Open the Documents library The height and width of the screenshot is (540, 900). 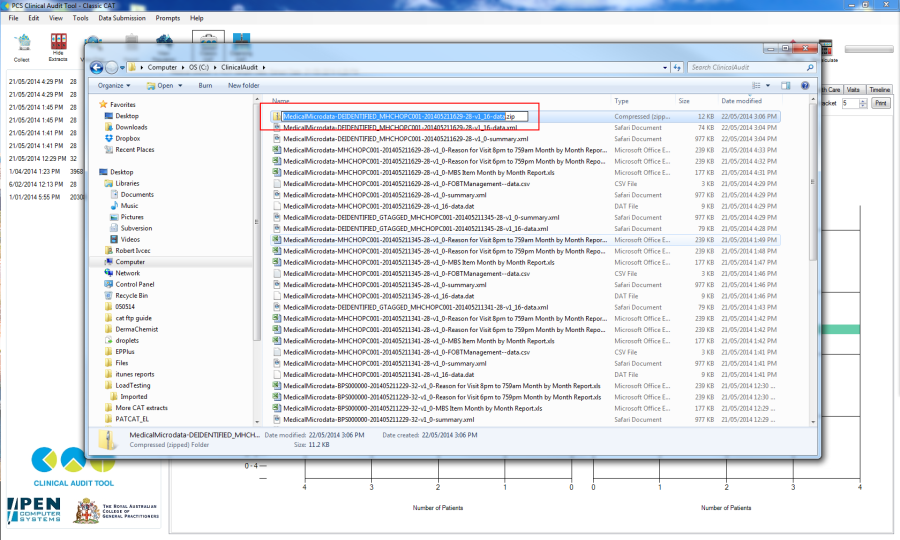click(x=131, y=195)
